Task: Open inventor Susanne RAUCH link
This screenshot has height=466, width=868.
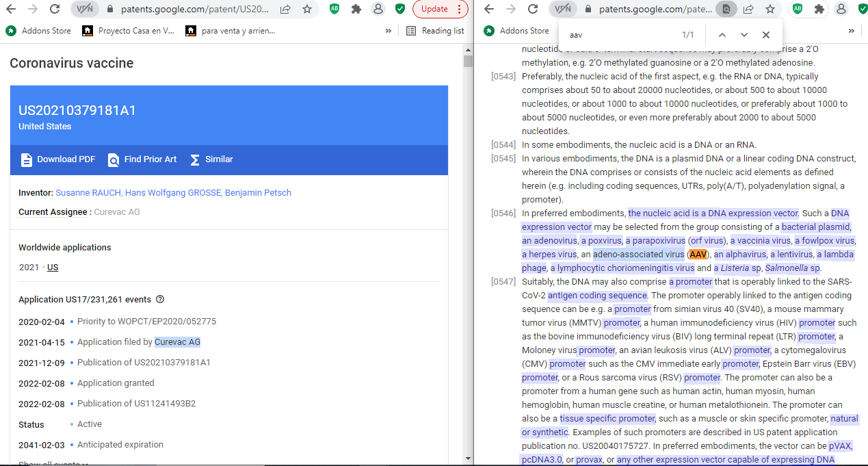Action: (x=88, y=193)
